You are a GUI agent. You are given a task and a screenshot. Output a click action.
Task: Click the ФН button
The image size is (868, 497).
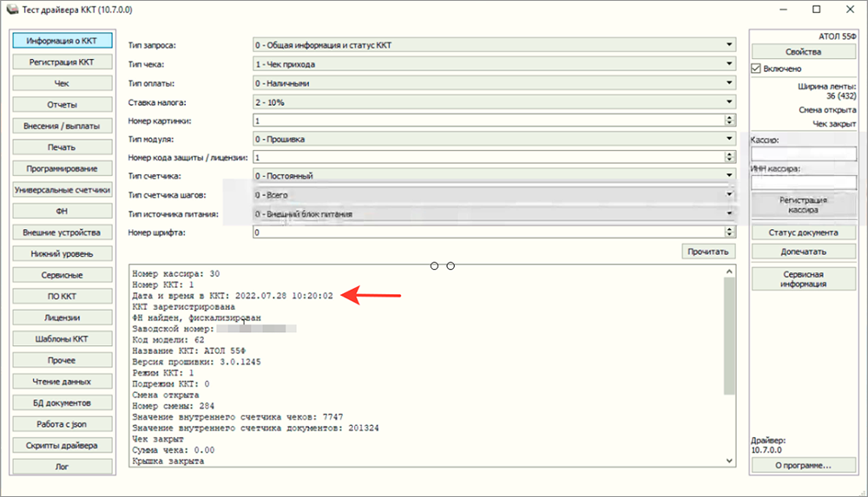[62, 212]
